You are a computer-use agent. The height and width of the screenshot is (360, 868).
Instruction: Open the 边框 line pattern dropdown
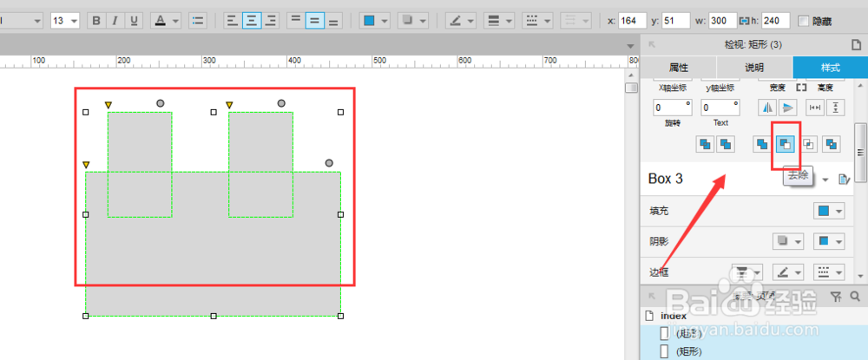click(x=829, y=272)
